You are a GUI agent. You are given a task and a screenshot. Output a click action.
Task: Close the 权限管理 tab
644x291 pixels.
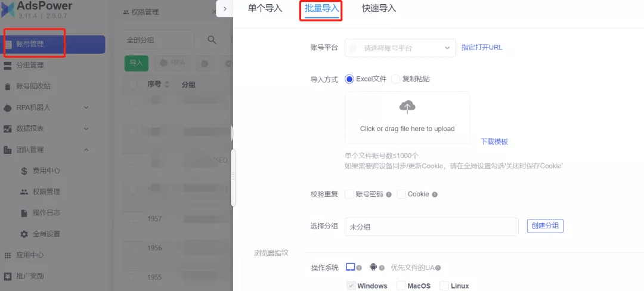click(213, 13)
